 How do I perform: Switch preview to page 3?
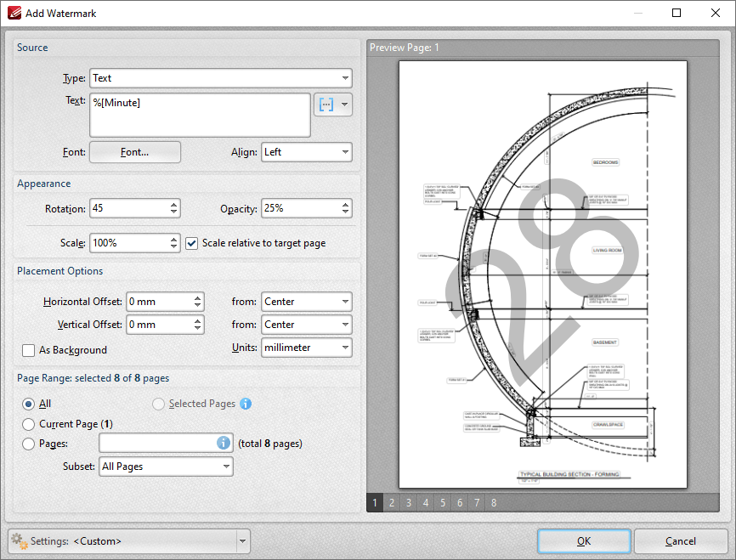click(x=408, y=503)
